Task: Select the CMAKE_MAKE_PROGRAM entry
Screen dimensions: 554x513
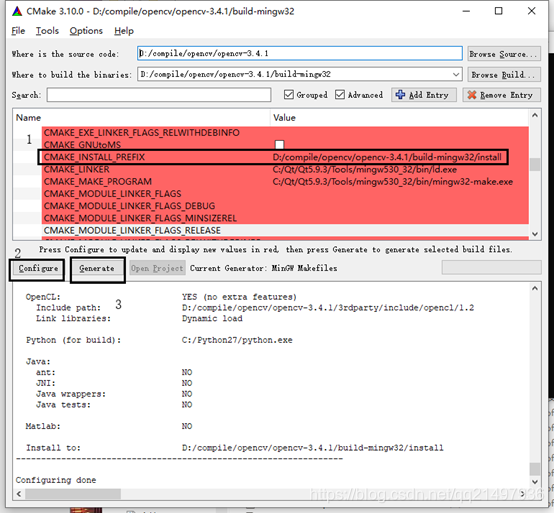Action: tap(98, 182)
